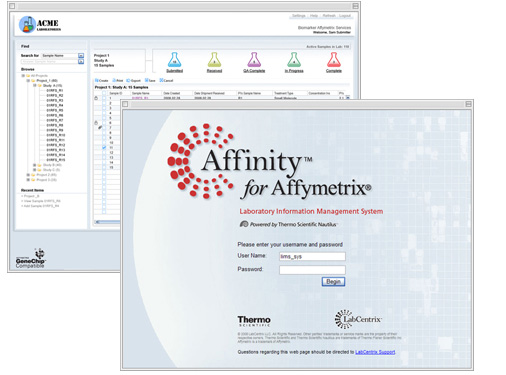Open the green In Progress flask
Viewport: 506px width, 375px height.
[x=294, y=60]
